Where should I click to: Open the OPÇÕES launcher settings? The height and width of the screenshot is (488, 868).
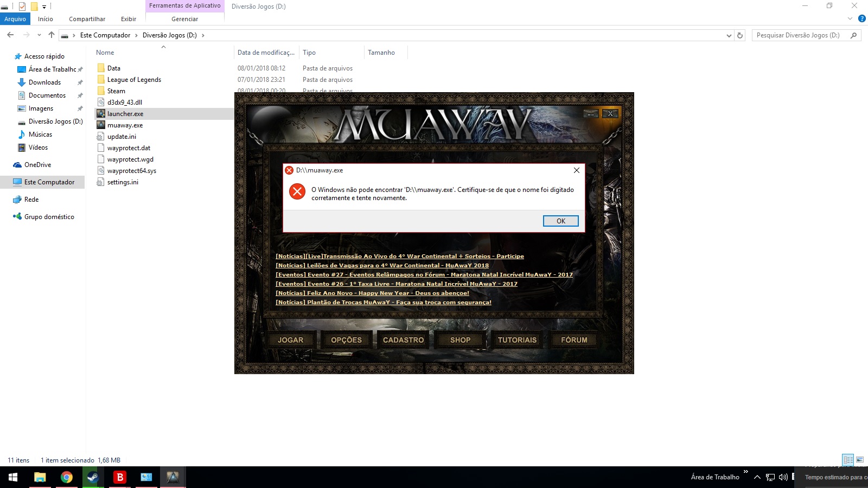click(346, 340)
